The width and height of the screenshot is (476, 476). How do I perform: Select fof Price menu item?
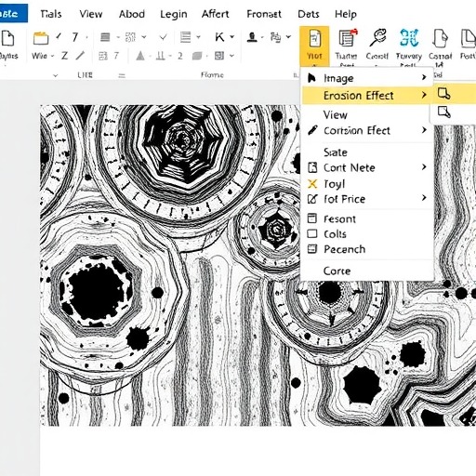[367, 199]
